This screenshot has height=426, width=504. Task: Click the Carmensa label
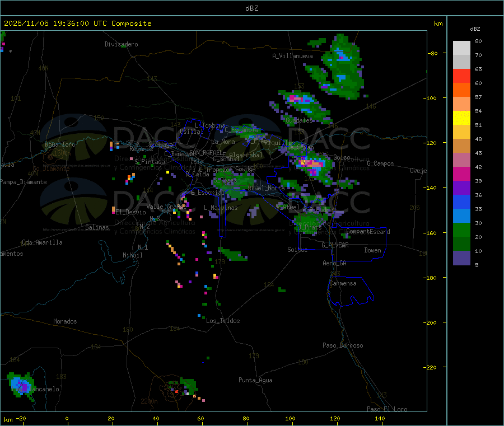click(343, 283)
